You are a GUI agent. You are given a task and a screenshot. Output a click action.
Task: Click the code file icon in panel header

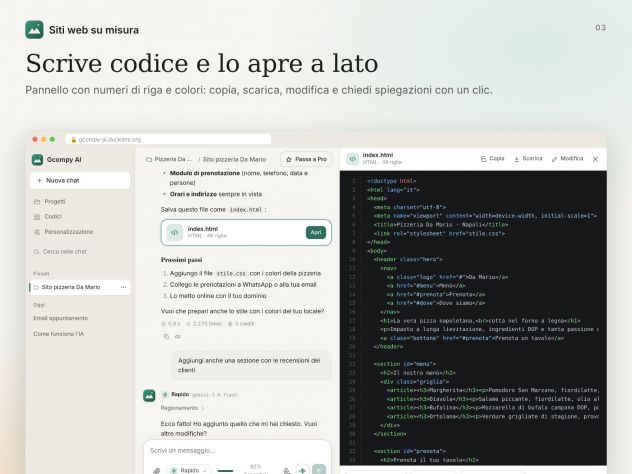point(353,159)
